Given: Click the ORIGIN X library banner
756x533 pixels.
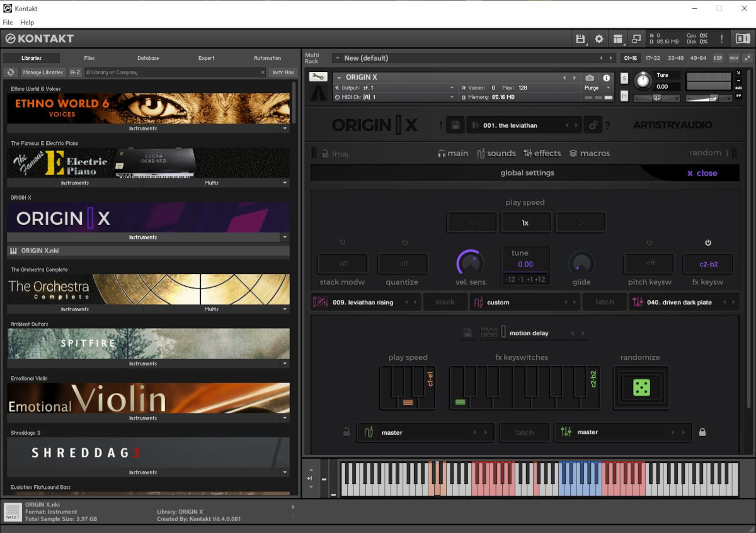Looking at the screenshot, I should tap(149, 217).
